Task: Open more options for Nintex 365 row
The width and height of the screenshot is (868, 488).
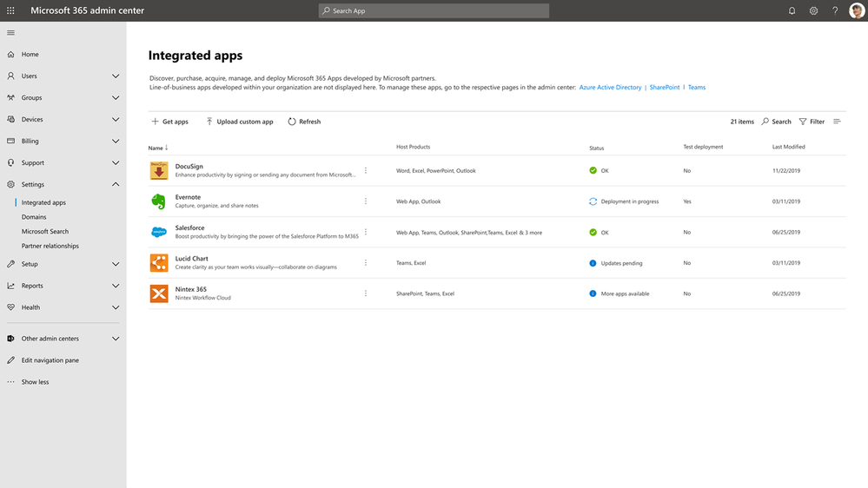Action: click(365, 293)
